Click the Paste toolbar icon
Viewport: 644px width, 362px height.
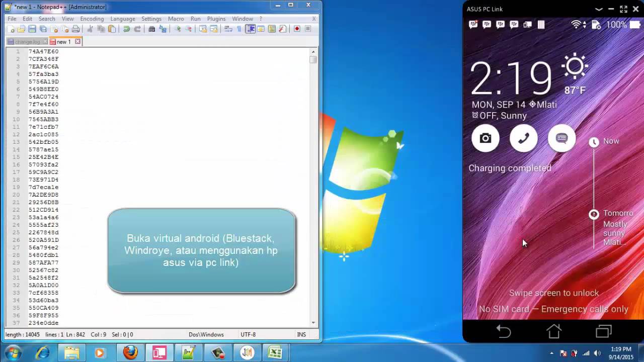pyautogui.click(x=112, y=29)
